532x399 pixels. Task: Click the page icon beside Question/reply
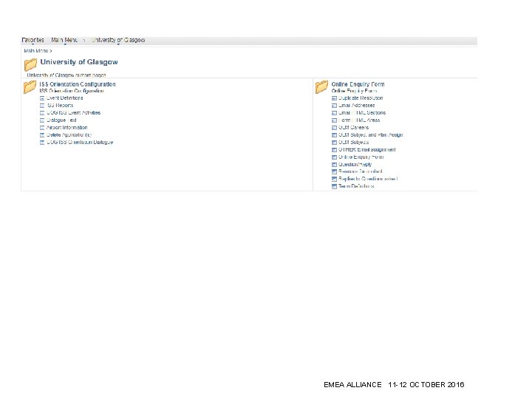click(x=334, y=165)
